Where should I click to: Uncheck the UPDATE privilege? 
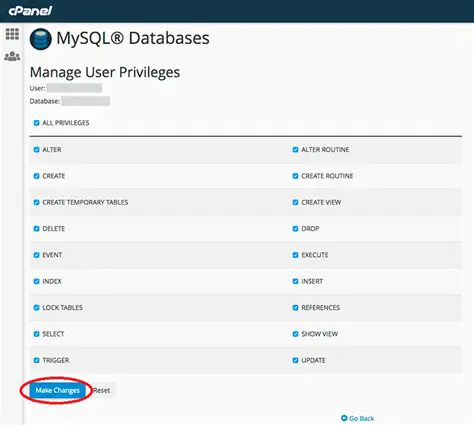pyautogui.click(x=295, y=360)
